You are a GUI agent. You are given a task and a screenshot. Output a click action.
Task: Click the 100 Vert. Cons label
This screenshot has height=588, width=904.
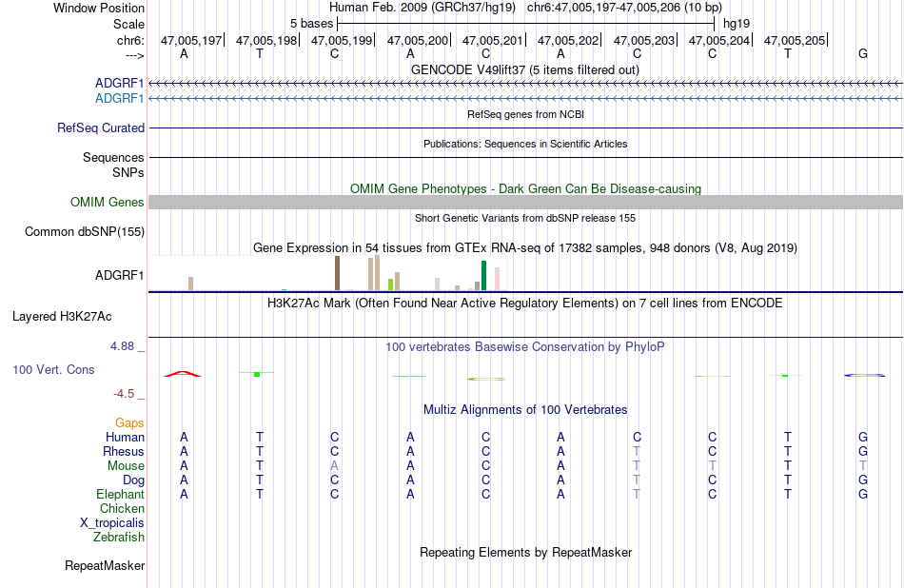point(53,369)
